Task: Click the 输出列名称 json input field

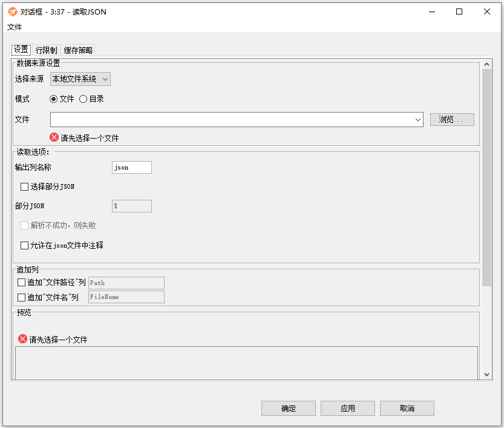Action: (131, 167)
